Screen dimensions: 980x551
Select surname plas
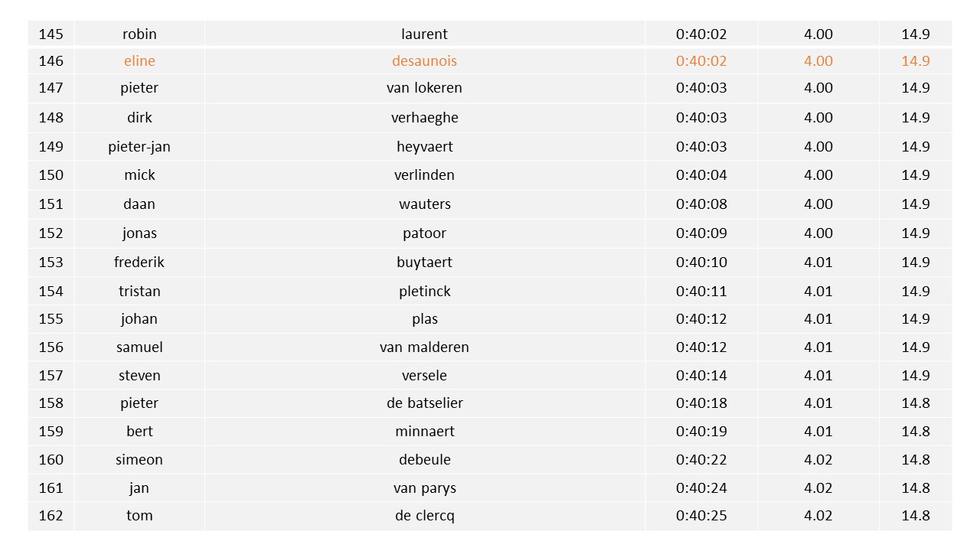[424, 319]
